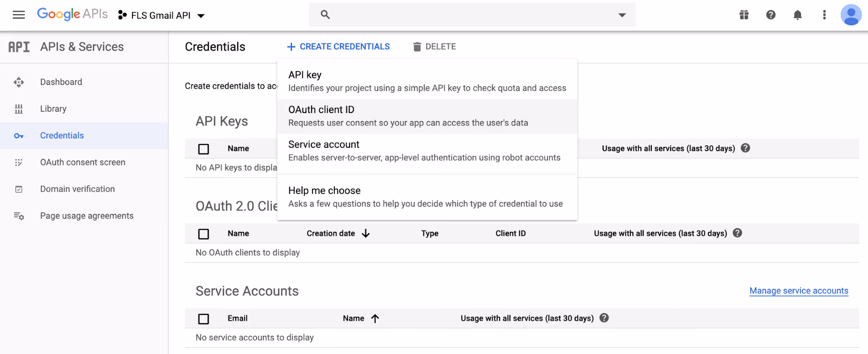Open the gift box free trial icon
Image resolution: width=868 pixels, height=354 pixels.
[x=744, y=15]
